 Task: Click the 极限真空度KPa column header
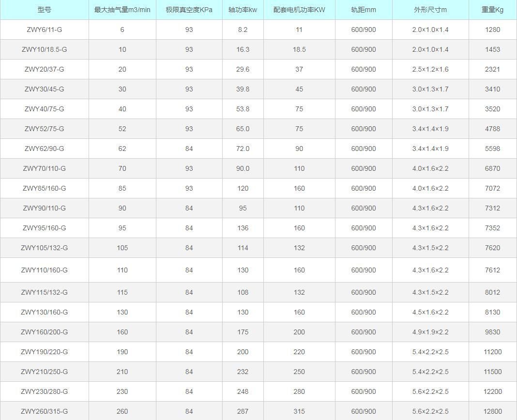pos(189,10)
